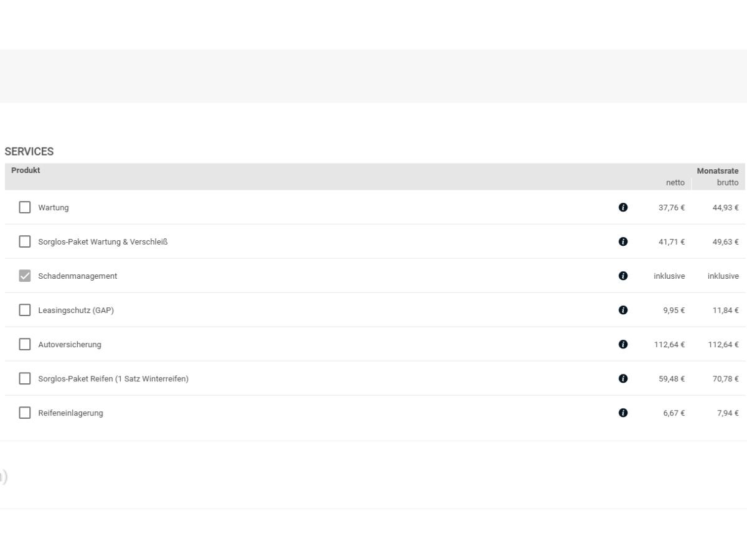The height and width of the screenshot is (560, 747).
Task: Toggle the Schadenmanagement checkbox
Action: [x=25, y=276]
